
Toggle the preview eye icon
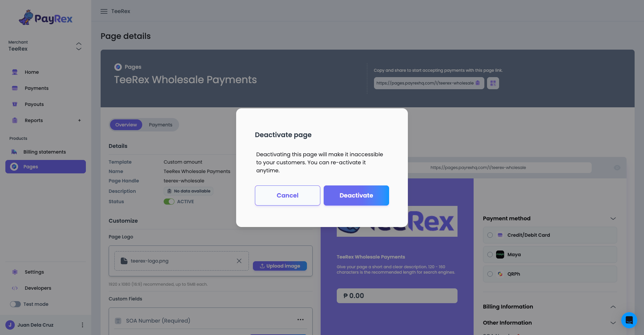click(617, 168)
